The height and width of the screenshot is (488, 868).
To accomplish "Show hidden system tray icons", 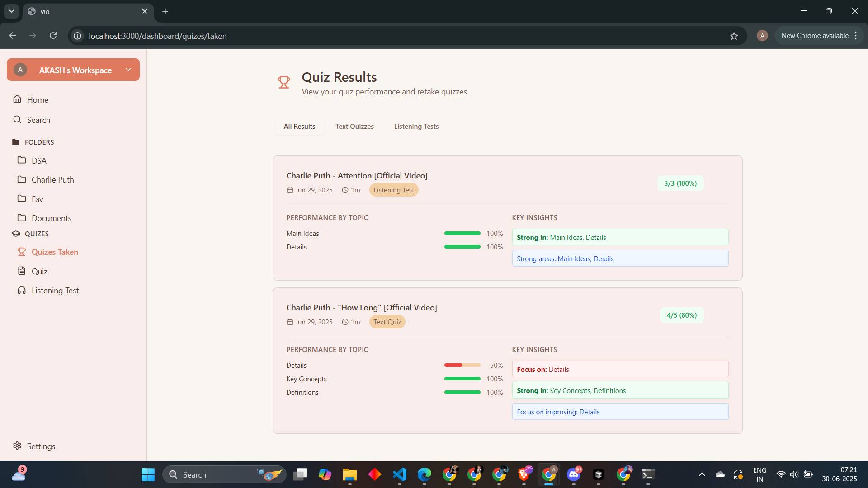I will 702,474.
